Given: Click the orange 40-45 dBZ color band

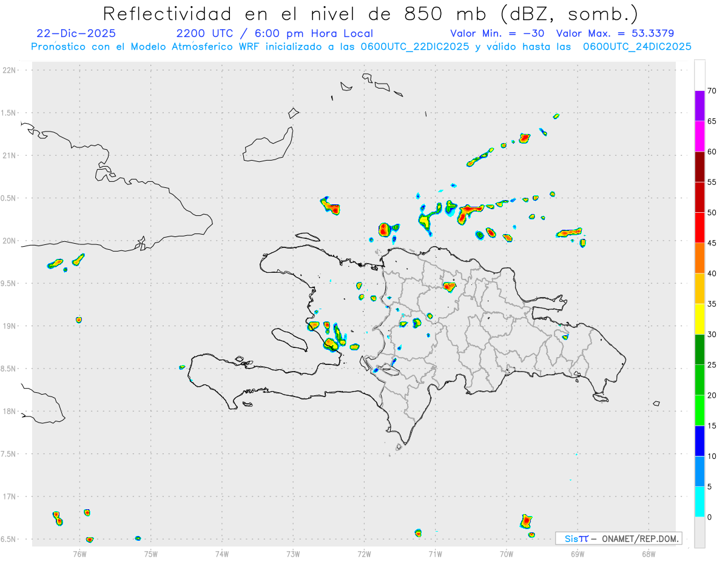Looking at the screenshot, I should [x=699, y=258].
